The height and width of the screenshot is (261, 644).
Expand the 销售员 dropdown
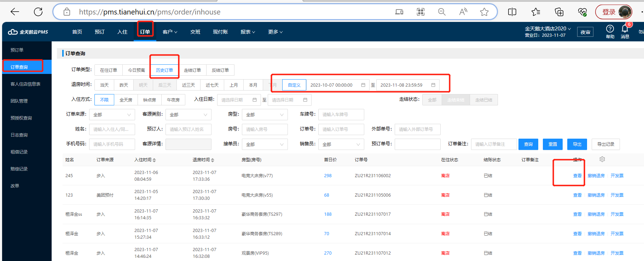pyautogui.click(x=341, y=144)
